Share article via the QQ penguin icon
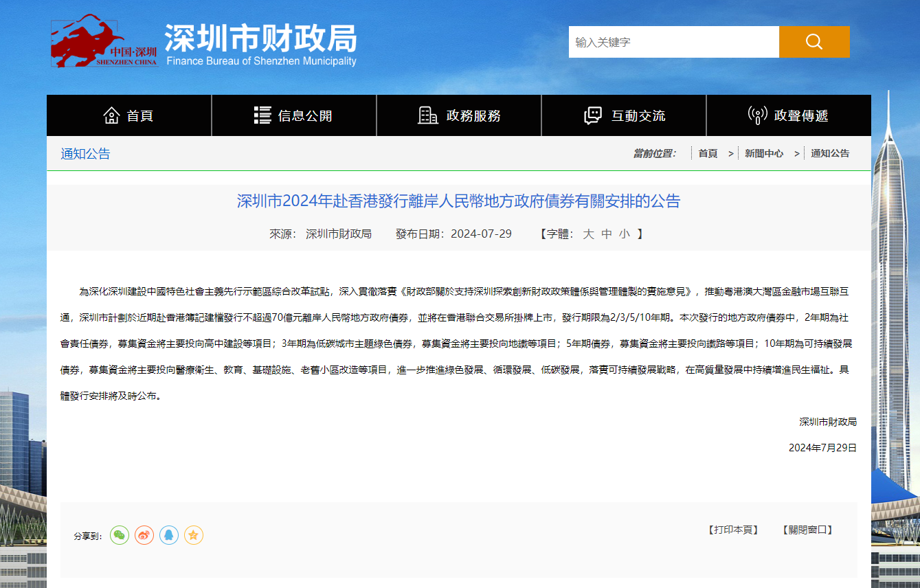 point(168,535)
